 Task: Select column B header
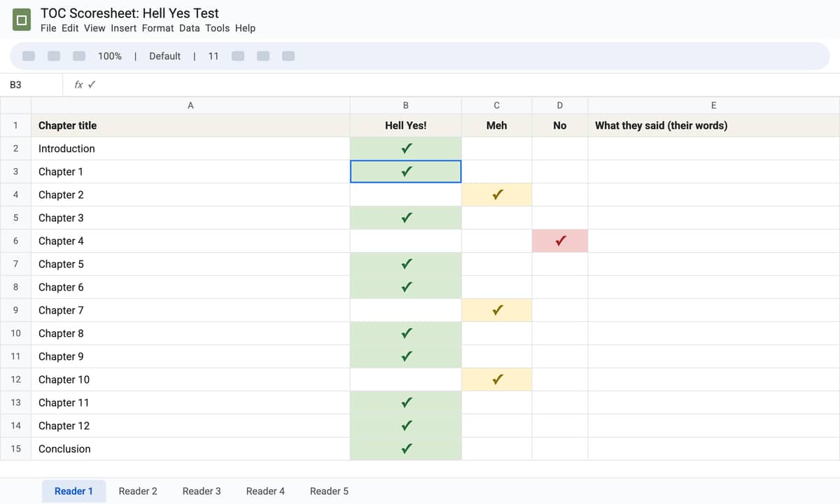tap(406, 106)
